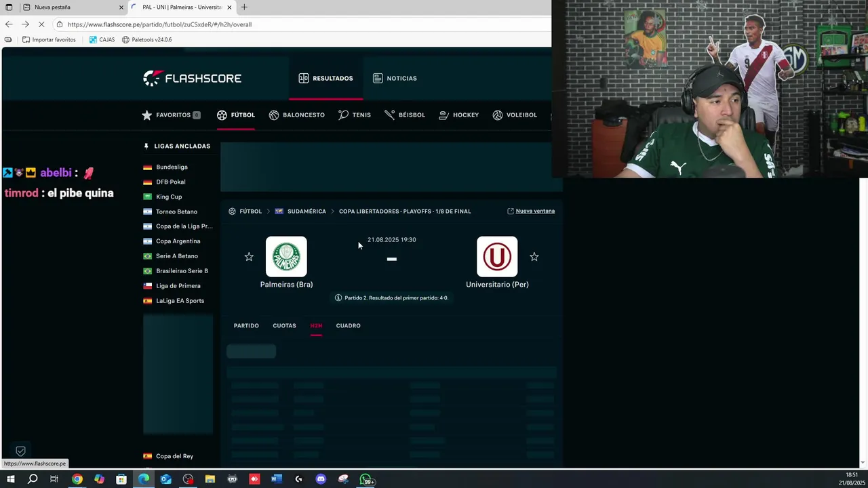Open the Windows Start menu

point(11,479)
